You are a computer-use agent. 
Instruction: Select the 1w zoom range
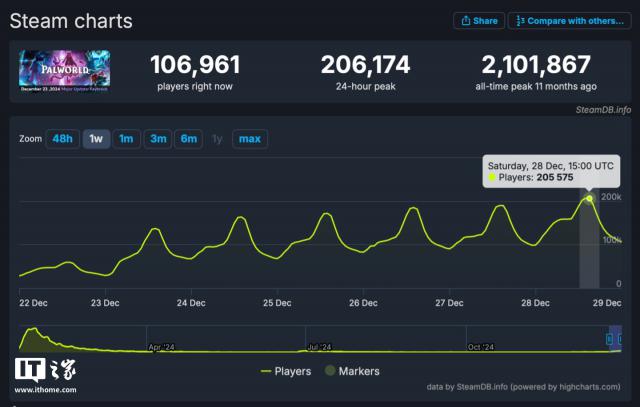pos(96,139)
